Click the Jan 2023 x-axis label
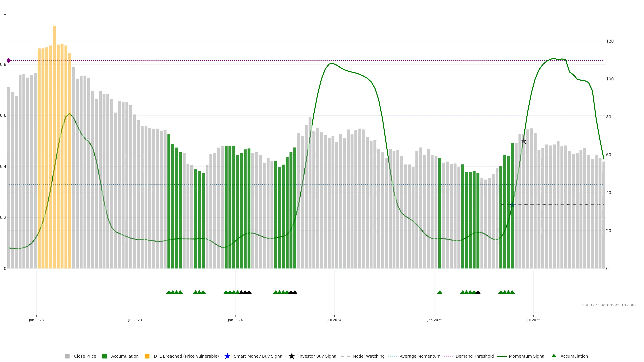Viewport: 644px width, 362px height. coord(36,320)
